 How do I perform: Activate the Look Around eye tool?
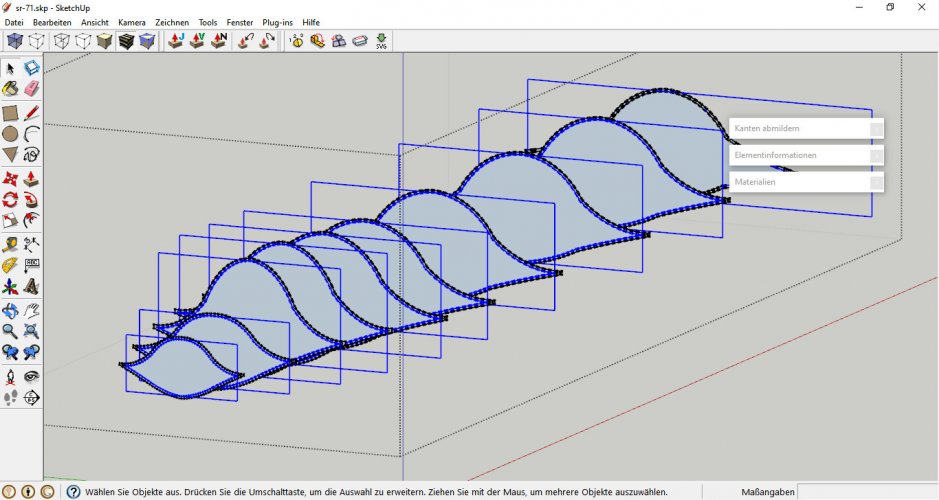click(x=32, y=377)
